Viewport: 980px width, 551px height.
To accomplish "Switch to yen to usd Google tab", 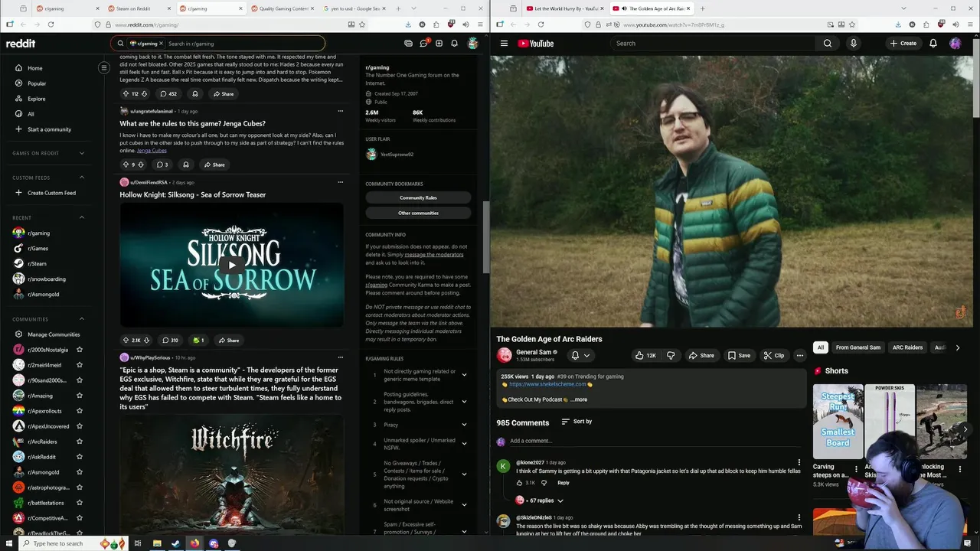I will 355,8.
